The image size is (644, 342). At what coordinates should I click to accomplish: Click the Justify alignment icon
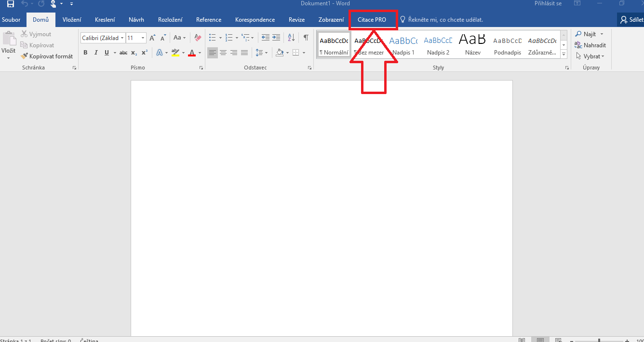244,53
